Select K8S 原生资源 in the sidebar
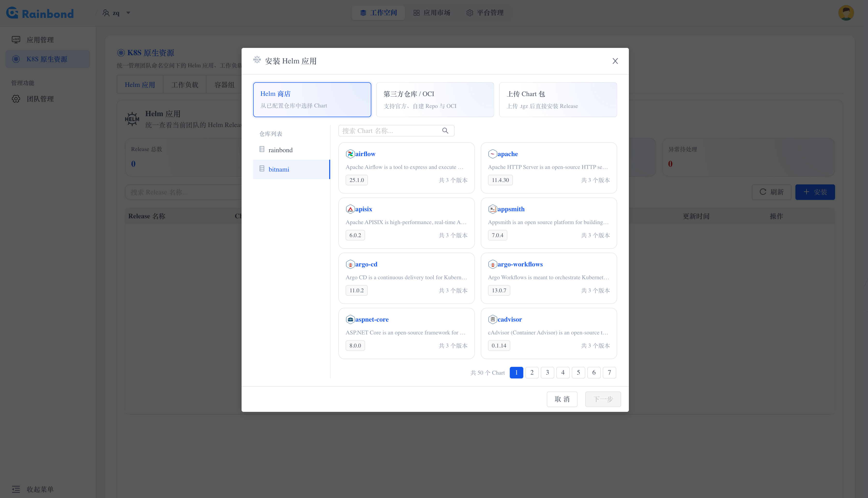Image resolution: width=868 pixels, height=498 pixels. pos(48,59)
